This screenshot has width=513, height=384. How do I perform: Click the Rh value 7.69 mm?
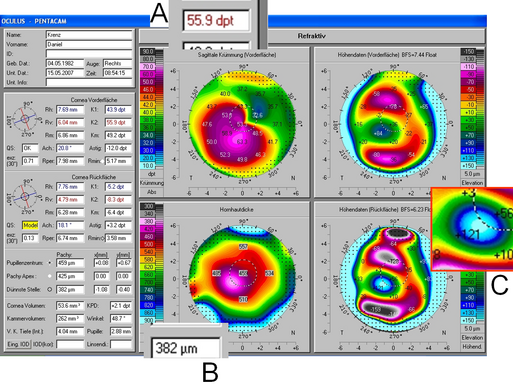click(x=70, y=110)
